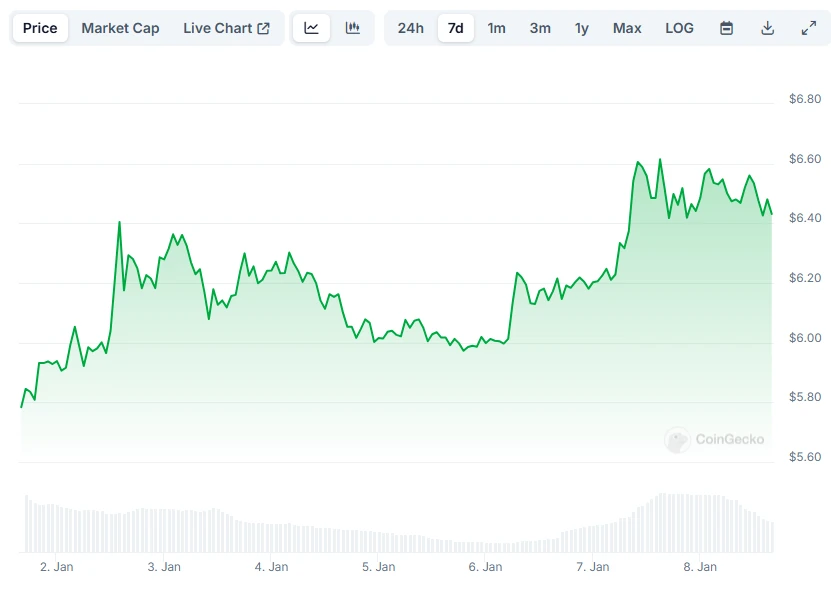Select 1y time range
The height and width of the screenshot is (599, 831).
(582, 28)
